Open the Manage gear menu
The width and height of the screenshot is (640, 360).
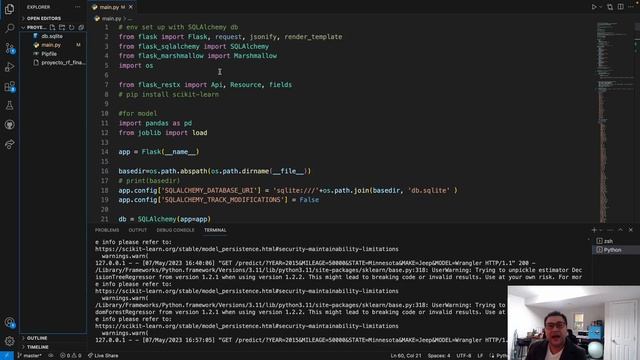click(x=9, y=341)
